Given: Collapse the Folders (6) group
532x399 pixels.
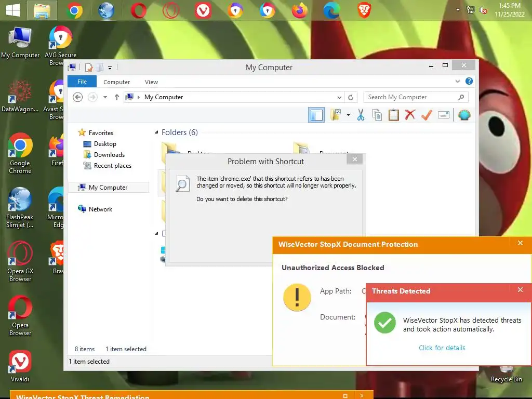Looking at the screenshot, I should (x=156, y=132).
